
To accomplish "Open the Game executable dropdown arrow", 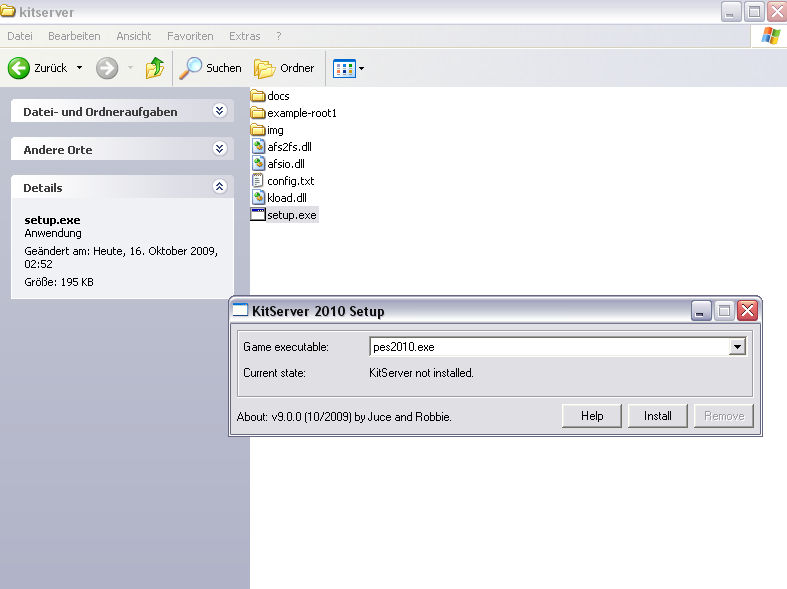I will (x=737, y=347).
